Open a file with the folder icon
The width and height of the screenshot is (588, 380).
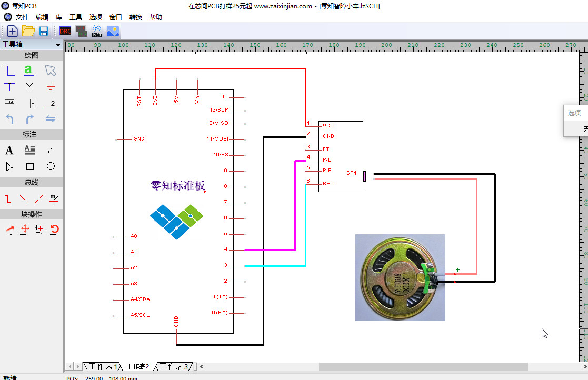point(28,31)
